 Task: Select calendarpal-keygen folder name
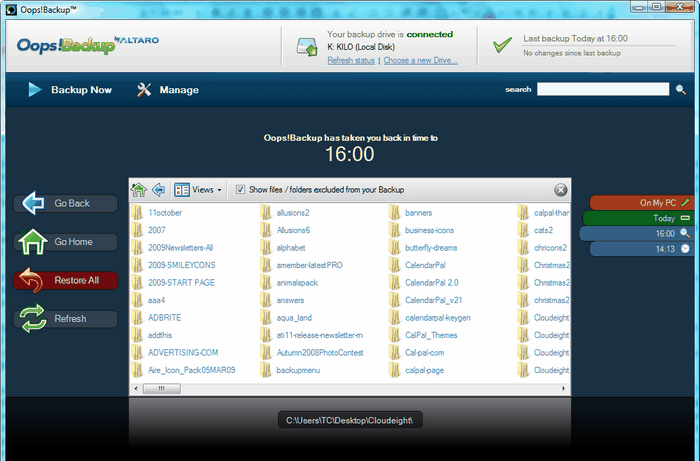coord(438,318)
